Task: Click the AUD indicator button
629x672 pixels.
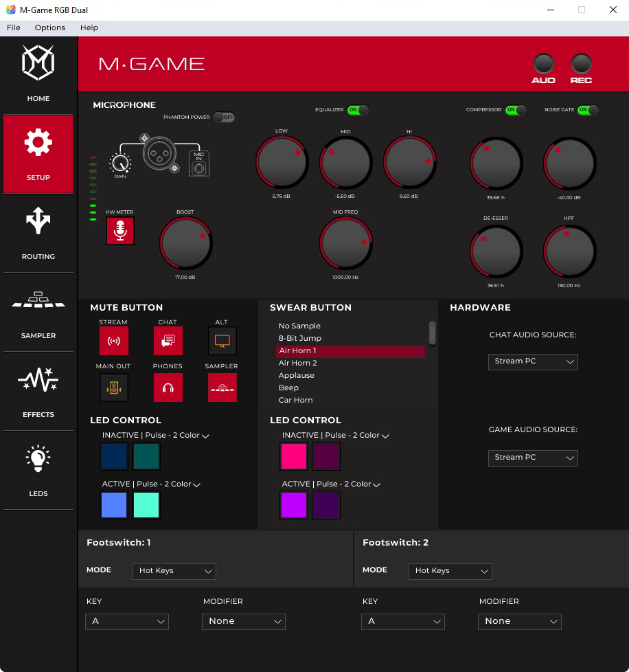Action: click(x=543, y=64)
